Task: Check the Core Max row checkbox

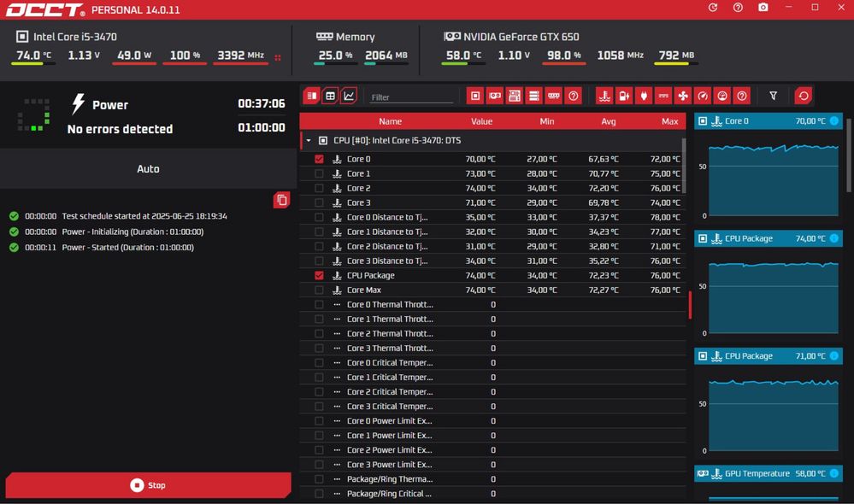Action: click(319, 290)
